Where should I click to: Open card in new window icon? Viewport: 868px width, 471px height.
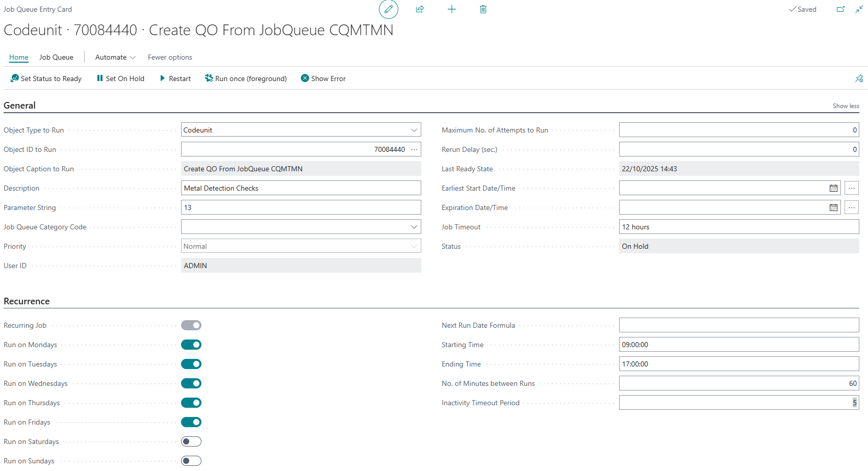click(x=840, y=9)
